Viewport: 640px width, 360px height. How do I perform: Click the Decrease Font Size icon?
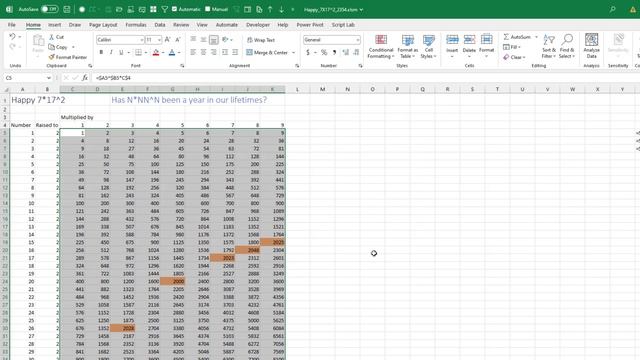click(x=178, y=40)
